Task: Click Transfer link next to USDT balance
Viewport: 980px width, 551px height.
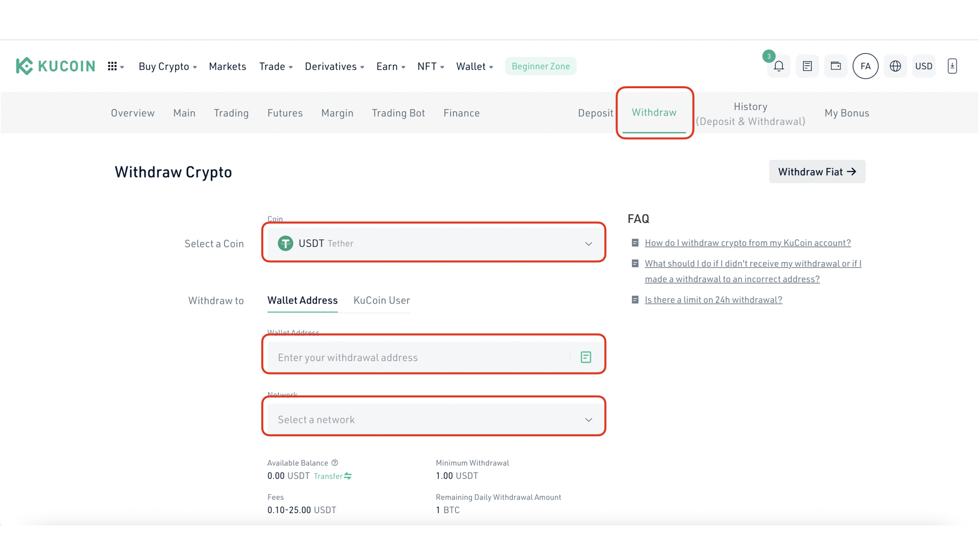Action: point(332,477)
